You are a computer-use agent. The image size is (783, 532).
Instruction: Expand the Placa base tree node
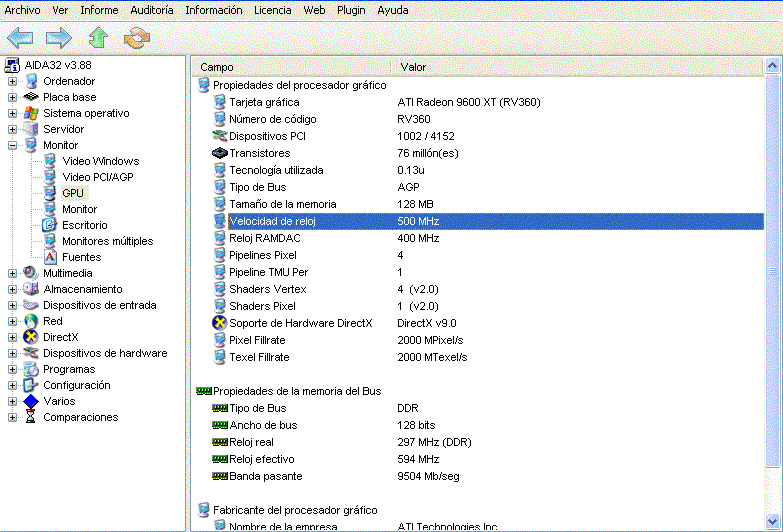12,97
